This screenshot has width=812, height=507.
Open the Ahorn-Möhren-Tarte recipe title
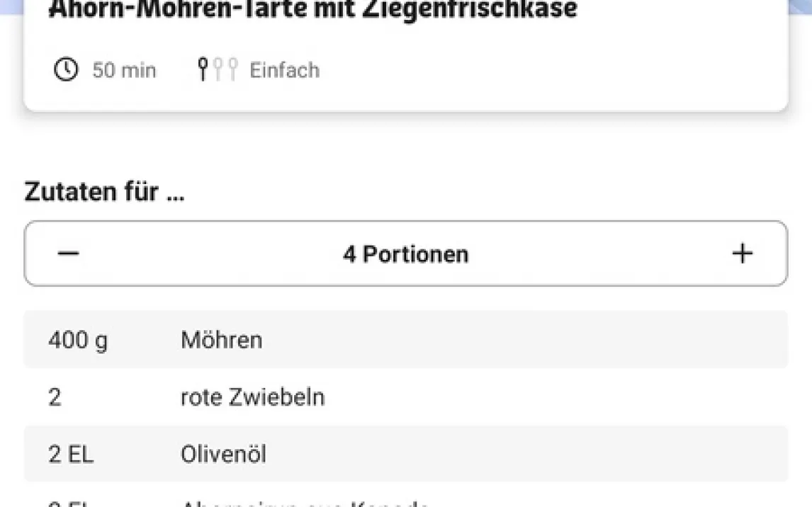click(x=312, y=10)
